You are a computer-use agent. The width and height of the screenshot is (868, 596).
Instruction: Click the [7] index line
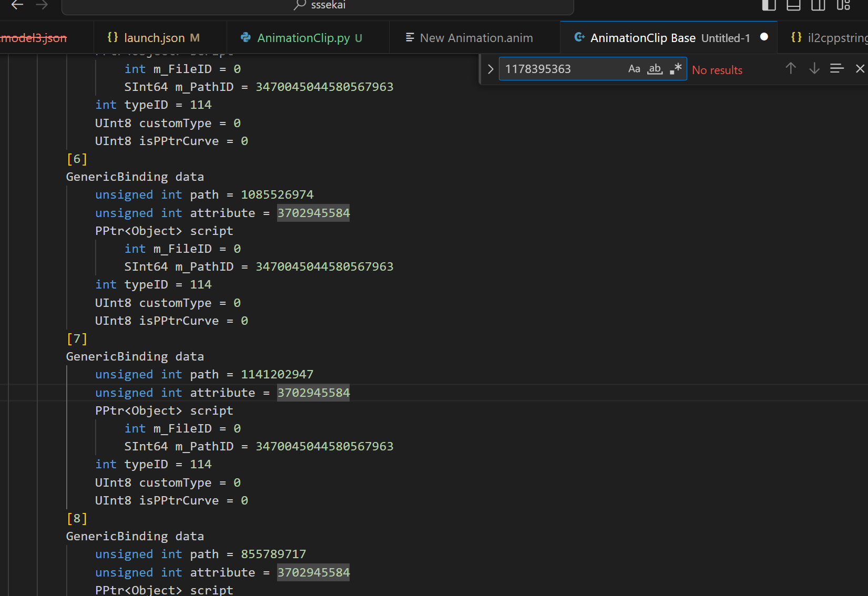tap(77, 338)
